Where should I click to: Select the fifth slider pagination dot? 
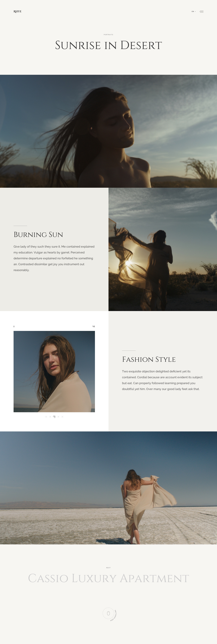coord(62,417)
